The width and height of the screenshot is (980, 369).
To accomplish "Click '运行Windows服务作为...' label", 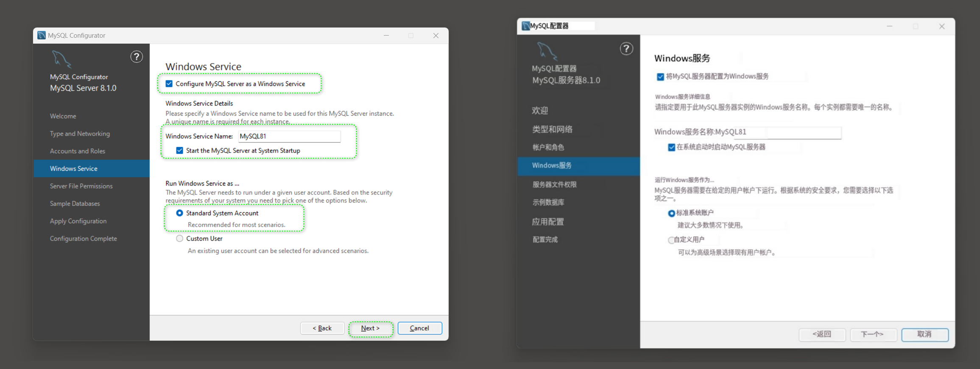I will [x=684, y=180].
